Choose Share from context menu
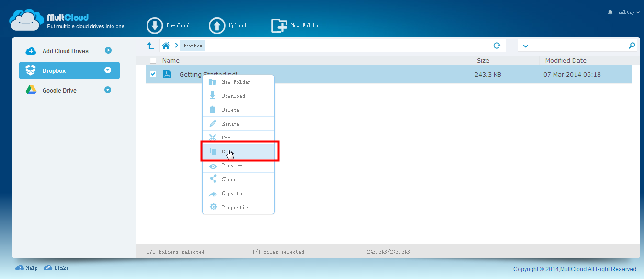The width and height of the screenshot is (644, 279). pyautogui.click(x=238, y=179)
